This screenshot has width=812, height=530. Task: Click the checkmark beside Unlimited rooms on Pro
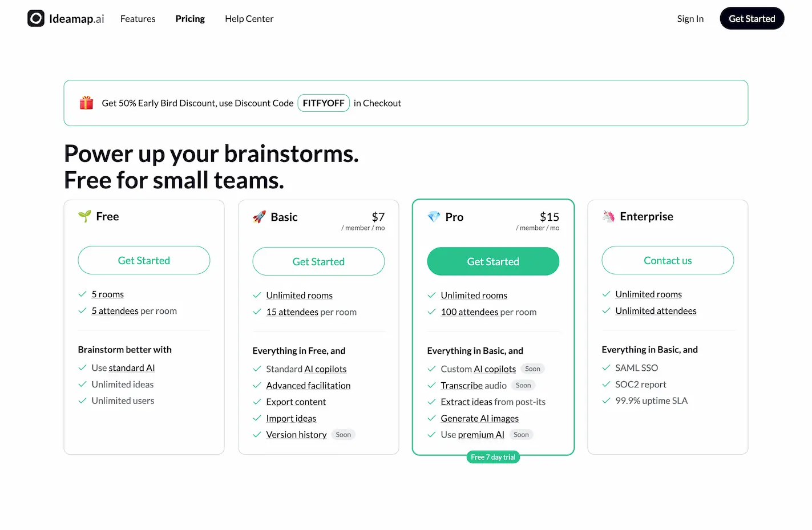(x=431, y=295)
